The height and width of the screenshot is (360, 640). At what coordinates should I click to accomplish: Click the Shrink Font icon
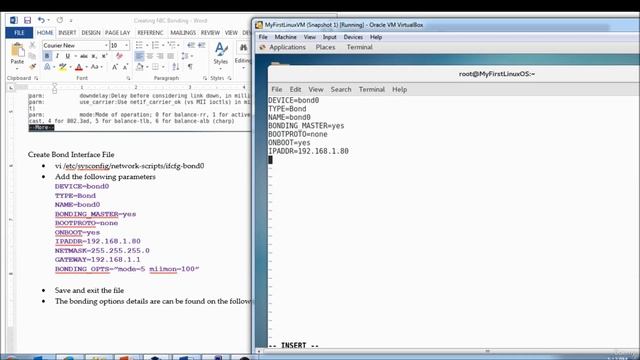click(x=125, y=67)
